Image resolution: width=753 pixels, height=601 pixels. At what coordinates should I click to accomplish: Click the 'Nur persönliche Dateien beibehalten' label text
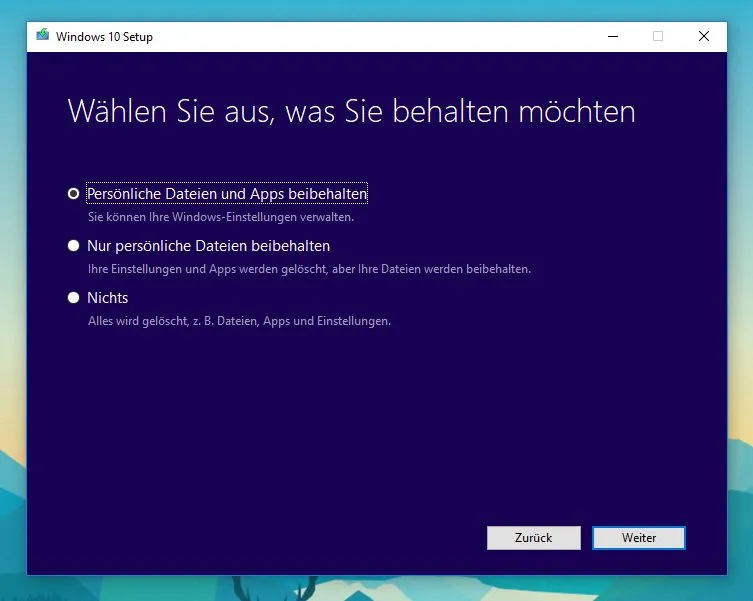tap(208, 246)
